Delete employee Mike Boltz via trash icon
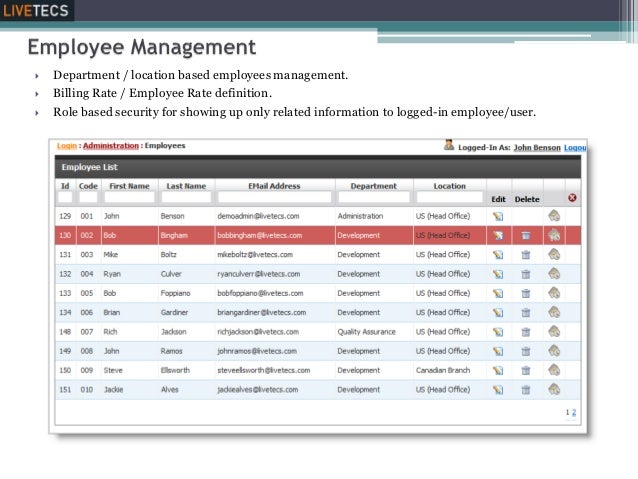The width and height of the screenshot is (638, 479). click(x=526, y=255)
